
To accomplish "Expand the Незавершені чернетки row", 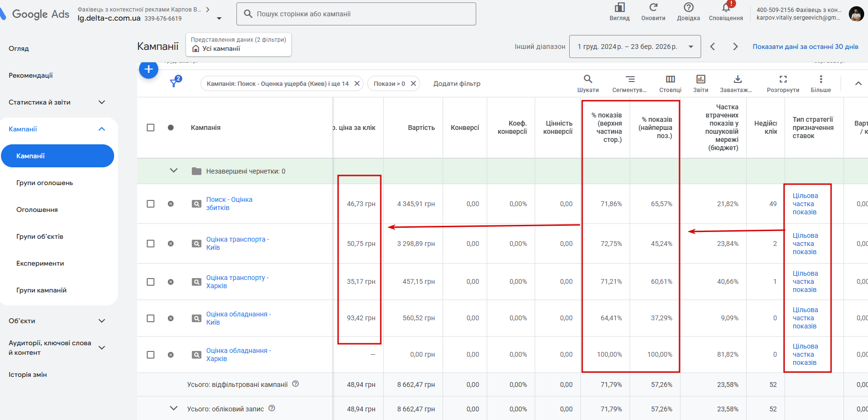I will click(174, 171).
